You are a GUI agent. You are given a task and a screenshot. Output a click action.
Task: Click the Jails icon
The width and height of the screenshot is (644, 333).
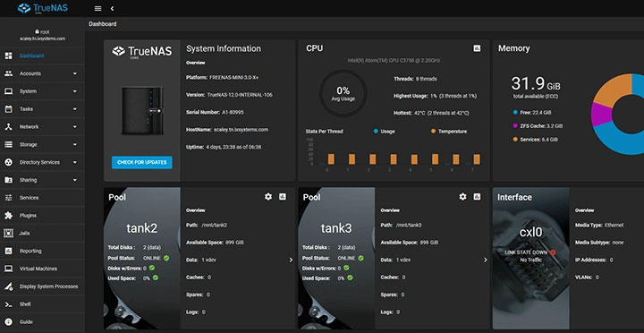tap(8, 233)
